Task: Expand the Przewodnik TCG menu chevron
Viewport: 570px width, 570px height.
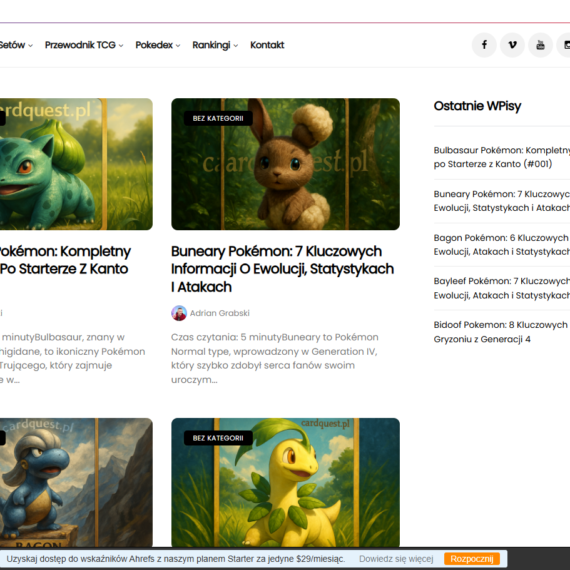Action: click(x=121, y=46)
